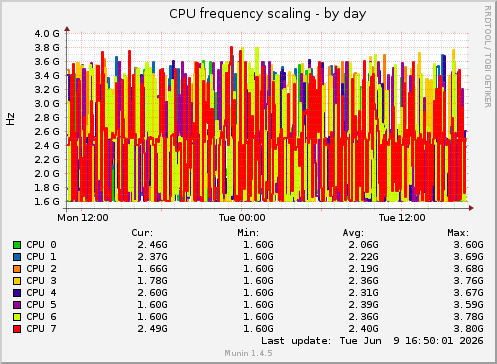Click CPU 5 average value 2.39G

pos(364,305)
